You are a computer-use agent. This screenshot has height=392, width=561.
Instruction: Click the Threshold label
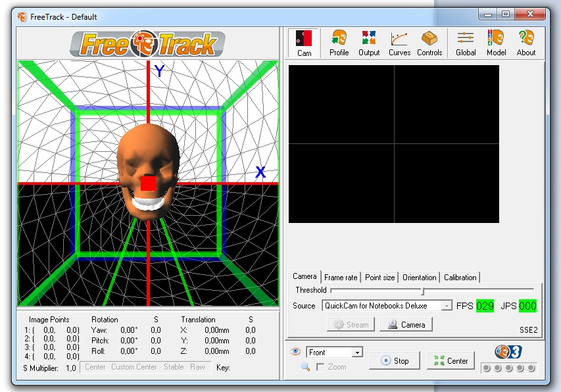(x=311, y=289)
